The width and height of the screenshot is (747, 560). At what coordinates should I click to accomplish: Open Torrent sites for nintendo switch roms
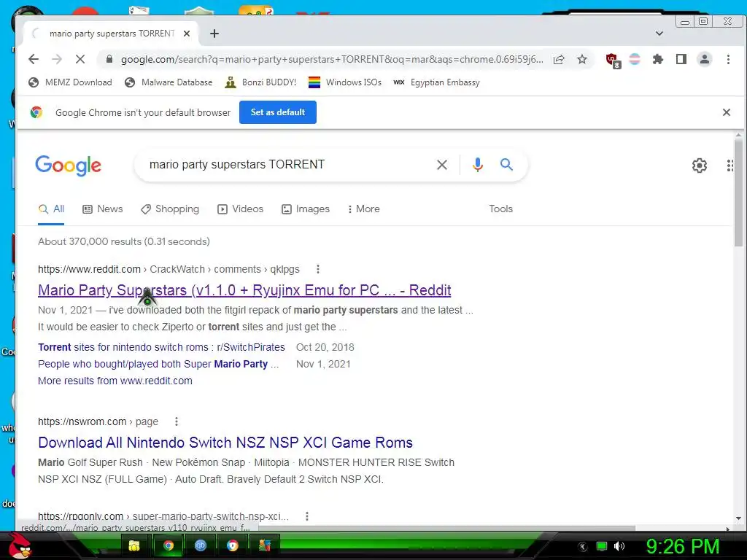click(161, 347)
